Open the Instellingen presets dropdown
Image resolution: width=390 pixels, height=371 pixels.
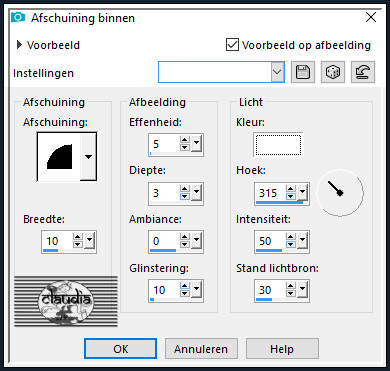click(277, 72)
